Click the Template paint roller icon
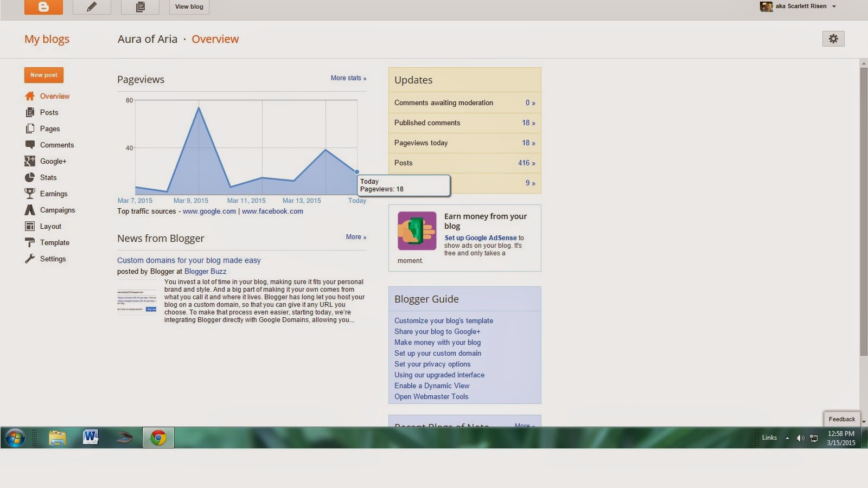The image size is (868, 488). tap(30, 242)
